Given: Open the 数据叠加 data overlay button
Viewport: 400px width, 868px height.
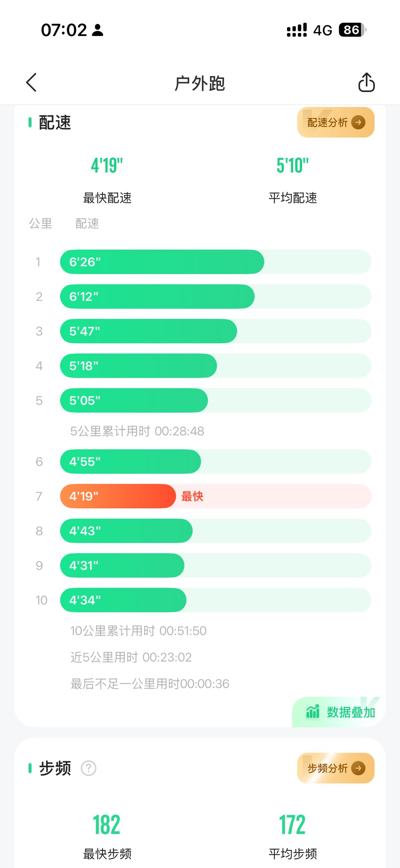Looking at the screenshot, I should click(350, 713).
